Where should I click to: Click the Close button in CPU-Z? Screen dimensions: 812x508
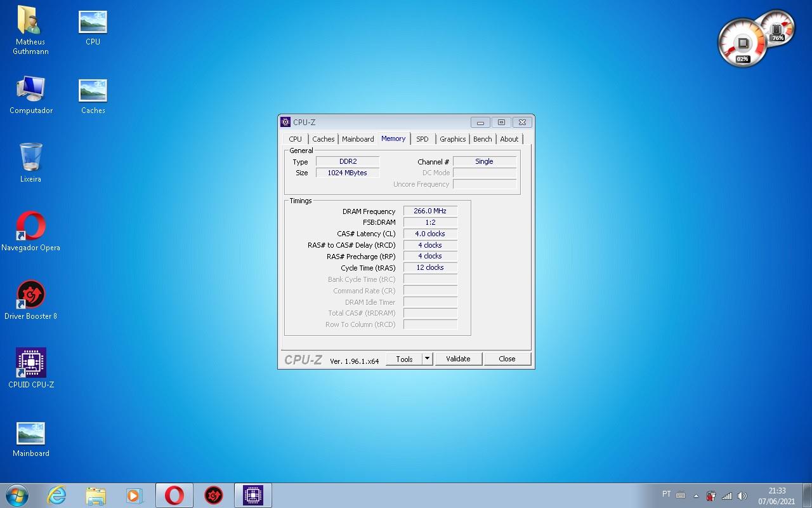pos(507,359)
